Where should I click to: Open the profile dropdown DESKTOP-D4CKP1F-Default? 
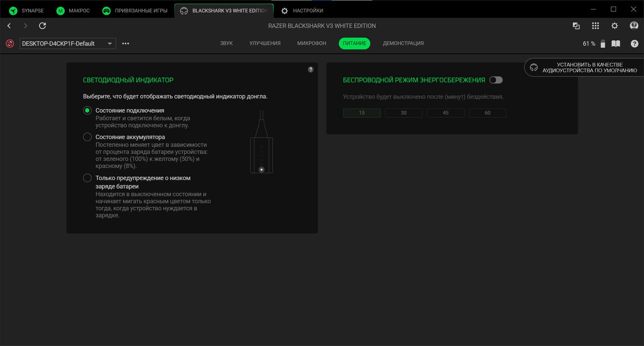[68, 44]
